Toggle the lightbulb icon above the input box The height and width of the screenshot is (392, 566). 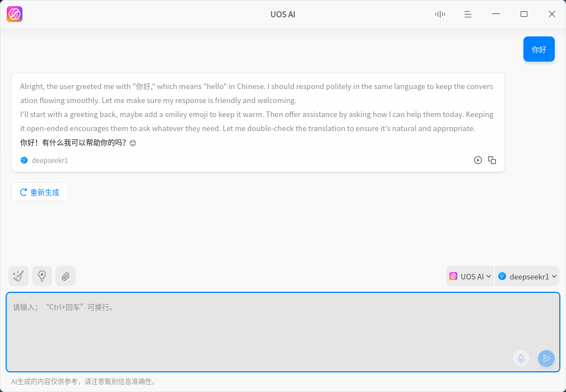(x=42, y=276)
